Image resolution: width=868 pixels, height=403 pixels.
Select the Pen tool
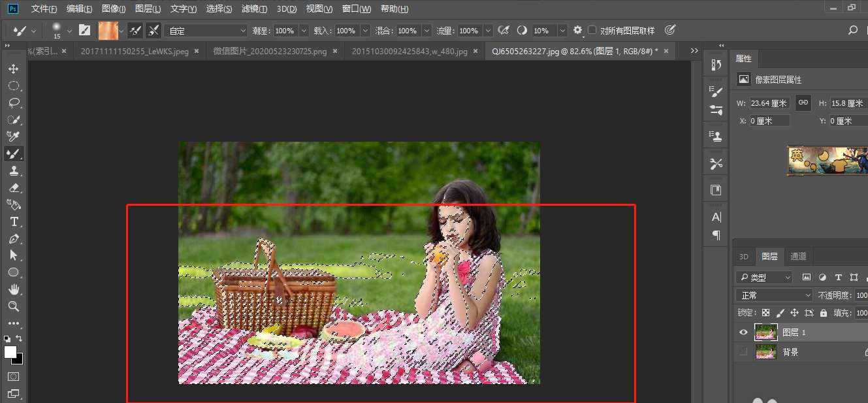13,238
